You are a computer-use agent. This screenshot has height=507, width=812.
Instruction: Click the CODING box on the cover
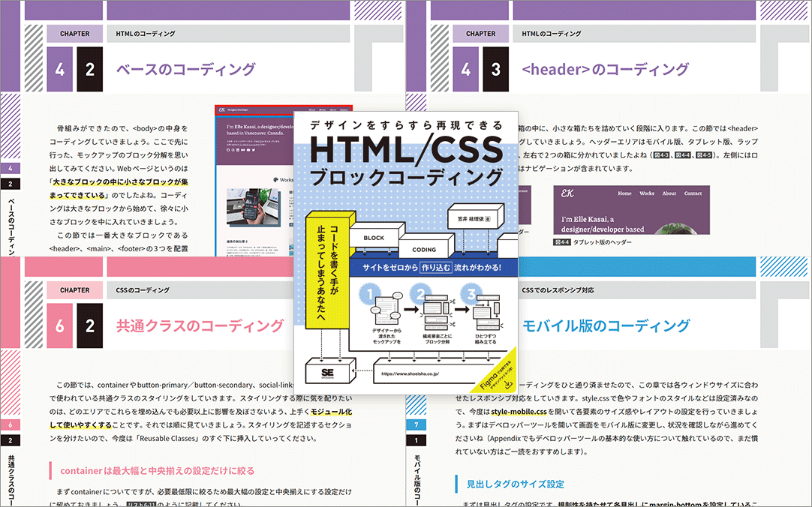point(423,250)
